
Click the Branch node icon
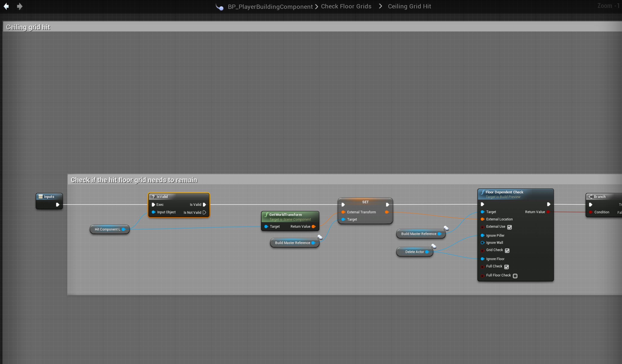tap(590, 197)
